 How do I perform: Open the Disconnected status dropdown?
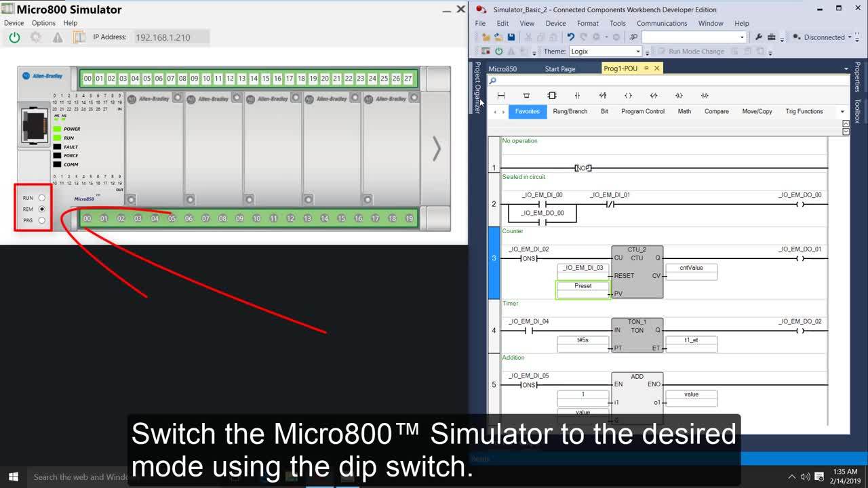coord(848,37)
